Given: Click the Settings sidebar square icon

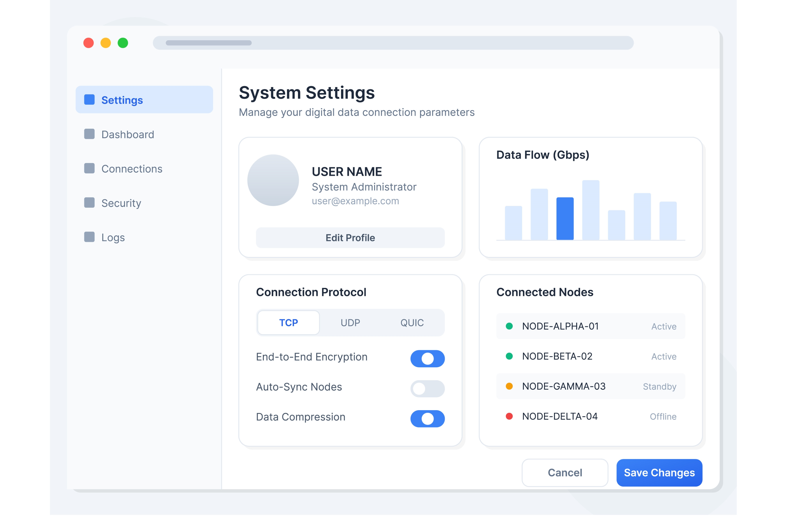Looking at the screenshot, I should pos(89,99).
